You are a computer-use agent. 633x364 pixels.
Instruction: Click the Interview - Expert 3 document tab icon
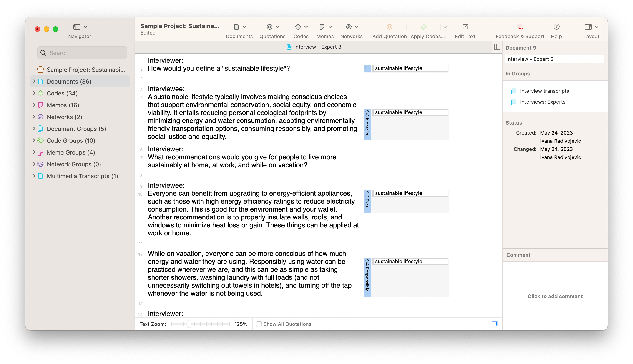[x=289, y=47]
